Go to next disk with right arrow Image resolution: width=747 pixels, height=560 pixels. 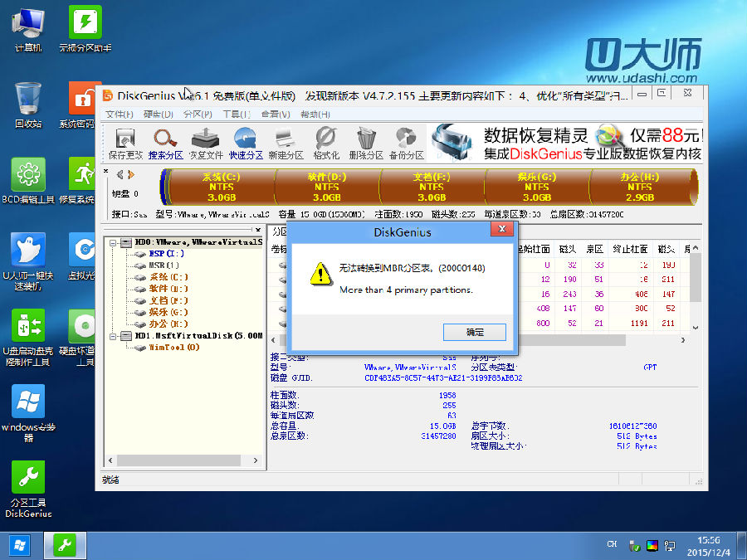tap(131, 175)
